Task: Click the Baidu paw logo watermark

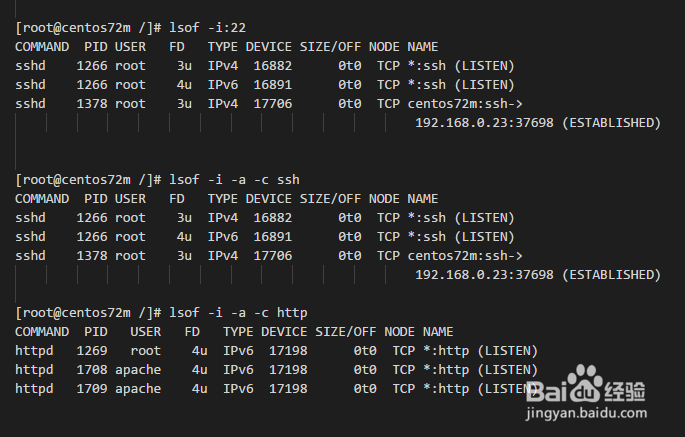Action: [585, 385]
